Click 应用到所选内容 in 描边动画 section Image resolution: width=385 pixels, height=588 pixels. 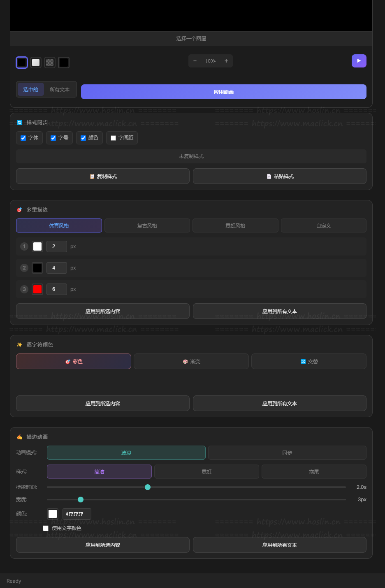point(103,545)
